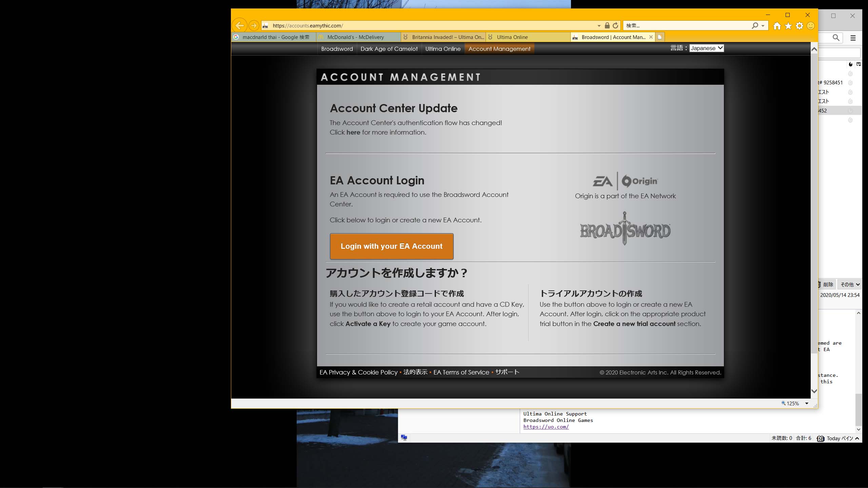This screenshot has height=488, width=868.
Task: Switch to the McDonald's McDelivery tab
Action: pyautogui.click(x=358, y=37)
